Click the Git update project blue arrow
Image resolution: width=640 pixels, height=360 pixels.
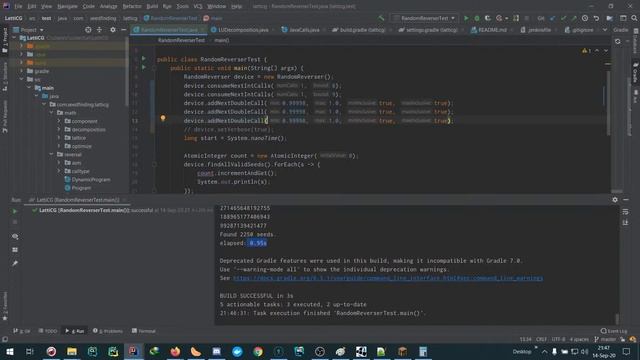553,18
